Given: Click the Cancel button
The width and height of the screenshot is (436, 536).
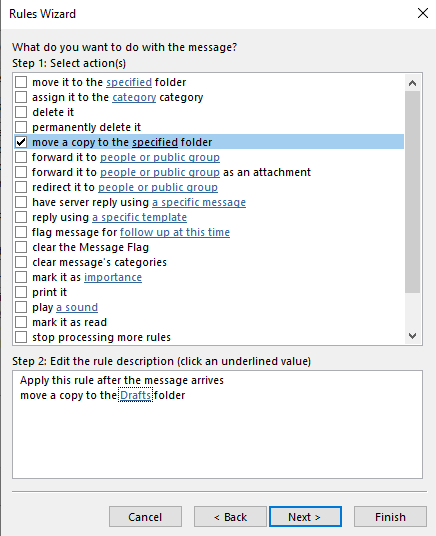Looking at the screenshot, I should [x=145, y=517].
